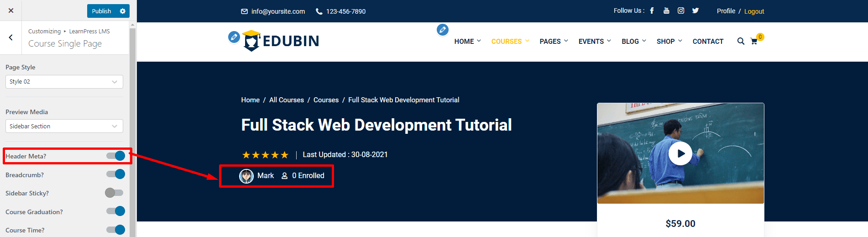The width and height of the screenshot is (868, 237).
Task: Click the search magnifier icon
Action: pos(740,41)
